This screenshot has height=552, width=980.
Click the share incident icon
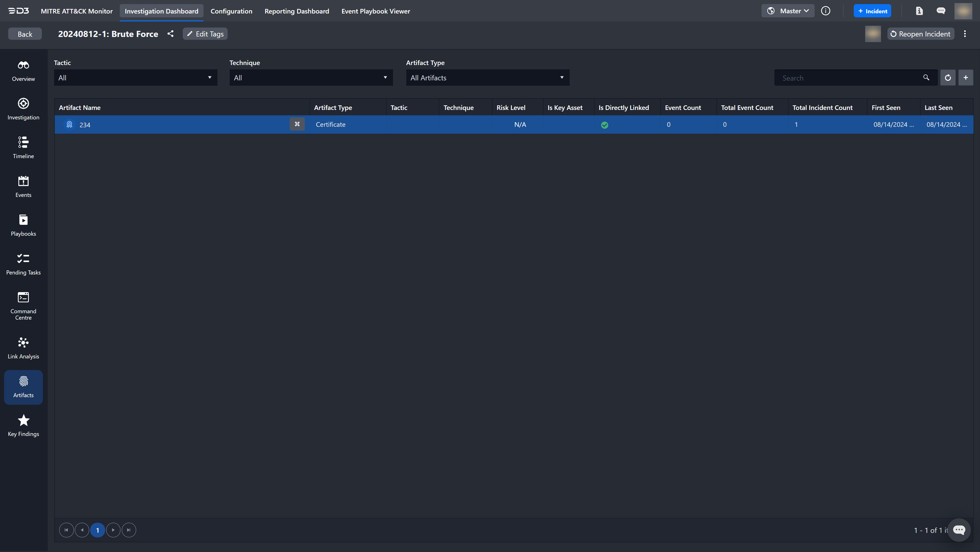(x=170, y=34)
